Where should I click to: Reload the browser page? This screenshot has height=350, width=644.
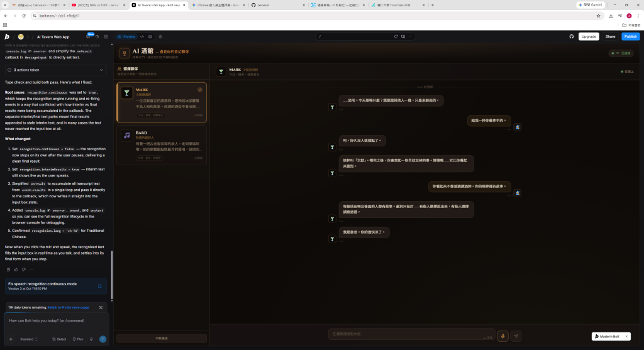click(x=24, y=16)
